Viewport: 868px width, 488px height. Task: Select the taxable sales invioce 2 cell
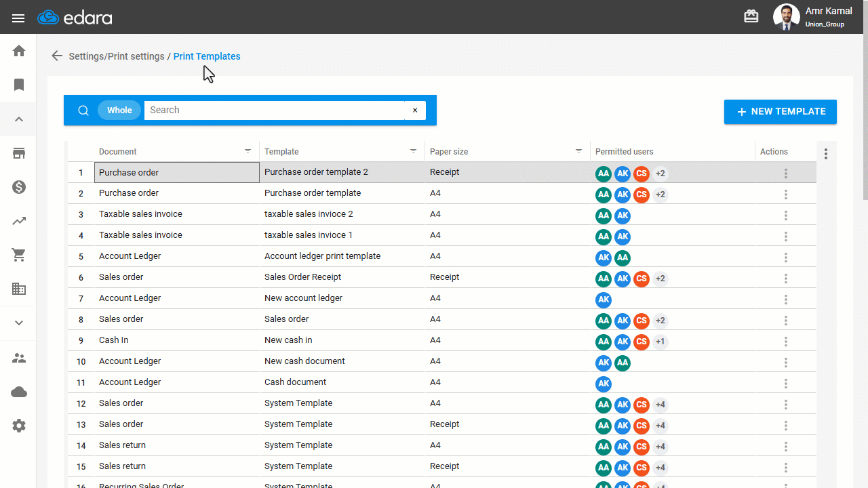342,214
